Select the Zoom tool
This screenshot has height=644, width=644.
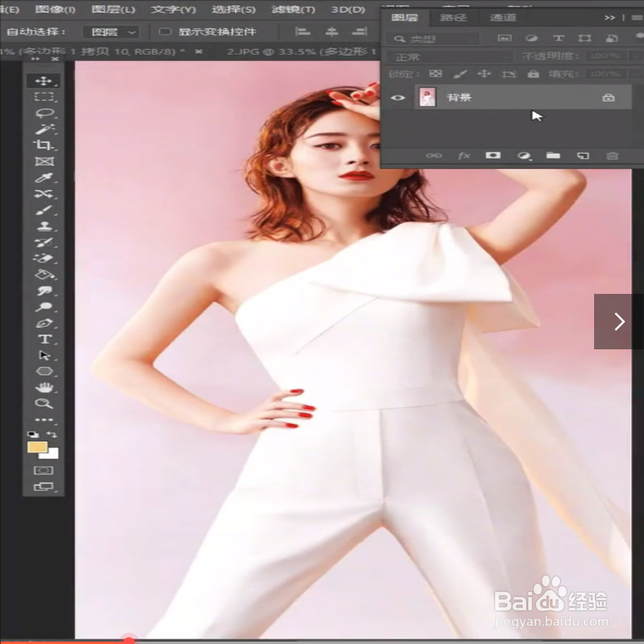pyautogui.click(x=44, y=404)
